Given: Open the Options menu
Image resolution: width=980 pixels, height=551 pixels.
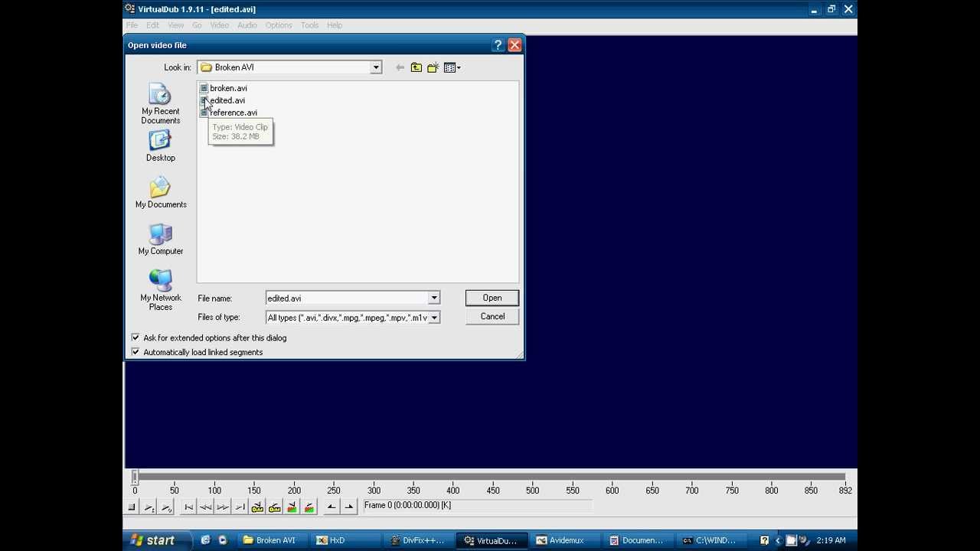Looking at the screenshot, I should pos(279,25).
